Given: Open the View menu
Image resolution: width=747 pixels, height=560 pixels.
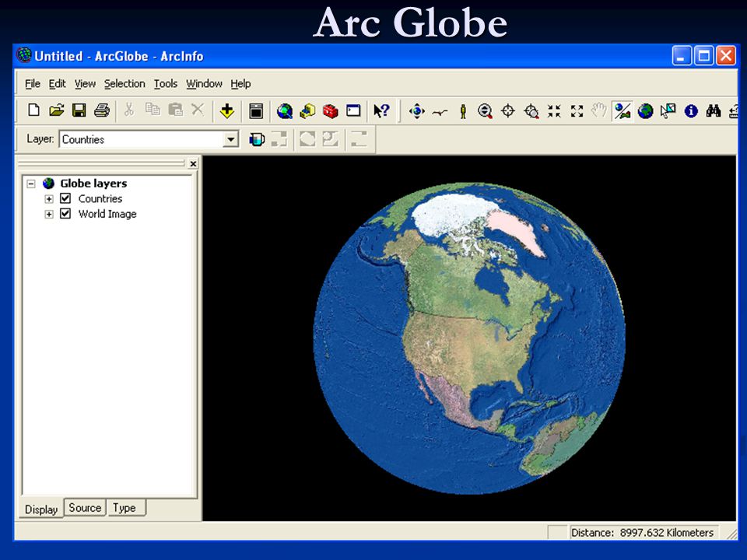Looking at the screenshot, I should click(x=85, y=84).
